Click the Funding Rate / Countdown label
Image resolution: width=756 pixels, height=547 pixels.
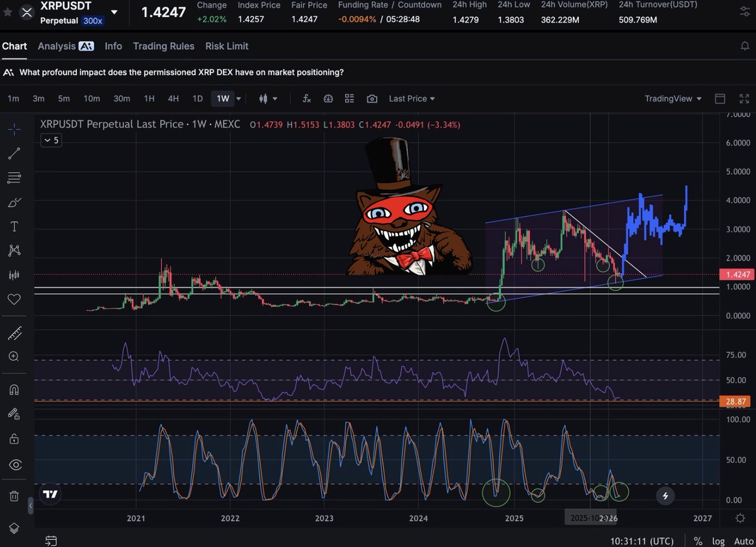[390, 5]
